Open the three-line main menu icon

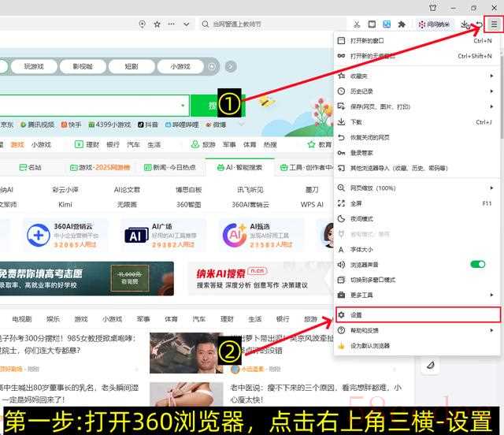coord(494,24)
